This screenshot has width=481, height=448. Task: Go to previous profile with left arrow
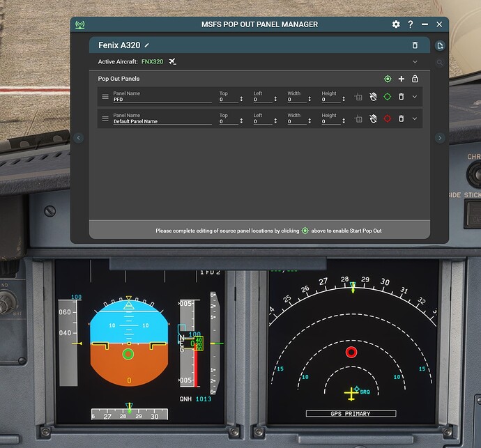tap(79, 138)
